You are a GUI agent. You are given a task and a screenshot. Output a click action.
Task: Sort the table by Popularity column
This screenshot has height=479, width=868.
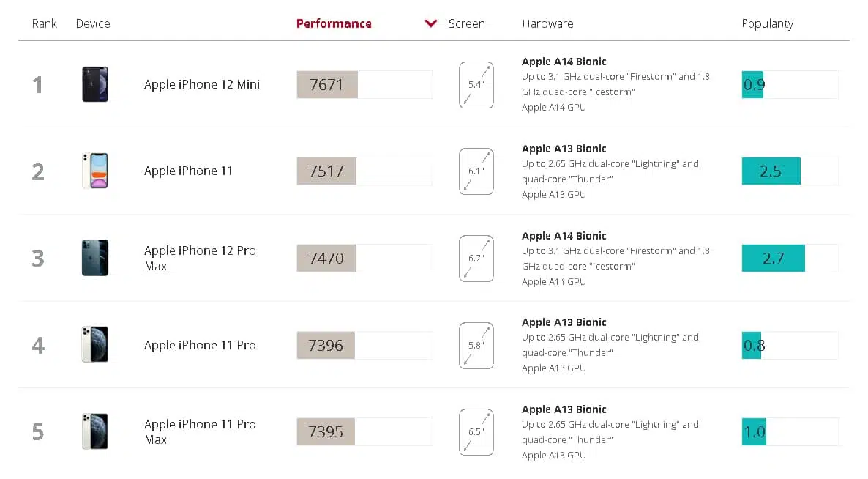coord(767,23)
